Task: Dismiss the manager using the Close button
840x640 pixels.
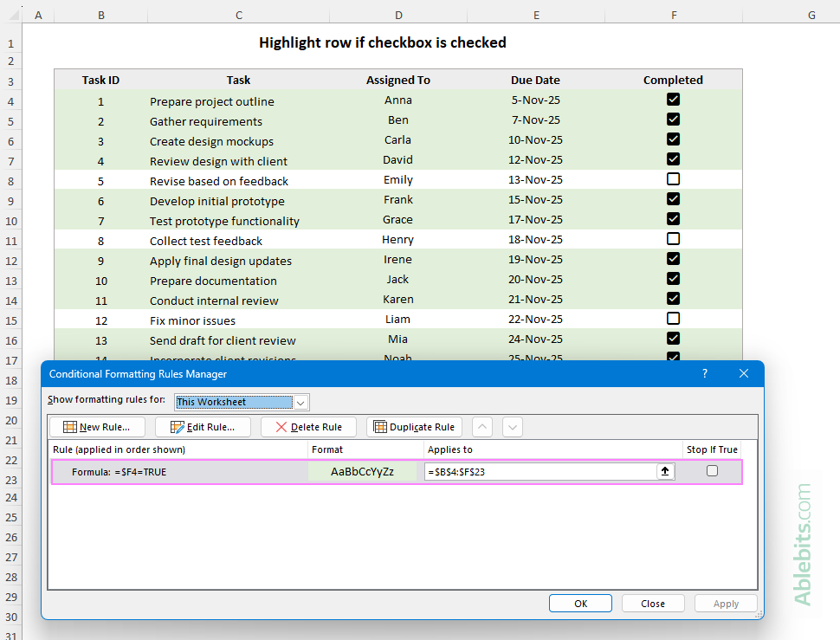Action: (x=653, y=603)
